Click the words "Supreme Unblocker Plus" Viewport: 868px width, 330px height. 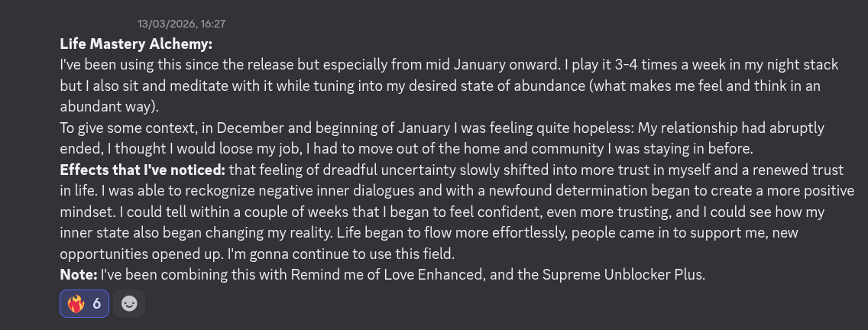coord(630,273)
